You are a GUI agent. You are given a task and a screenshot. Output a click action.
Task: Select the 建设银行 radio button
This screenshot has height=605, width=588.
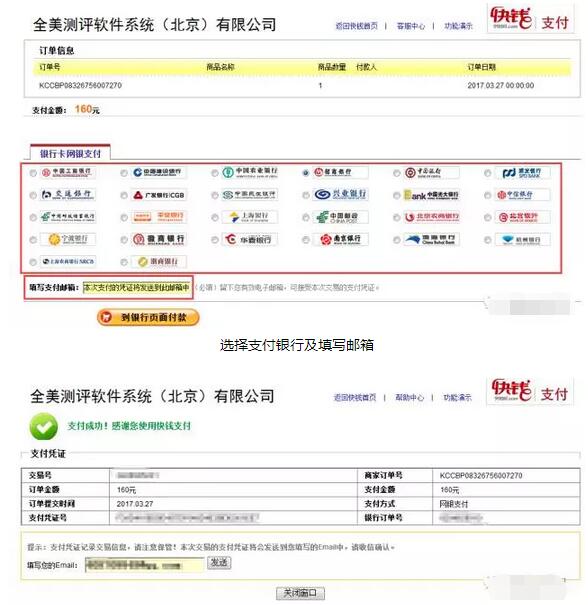[124, 173]
